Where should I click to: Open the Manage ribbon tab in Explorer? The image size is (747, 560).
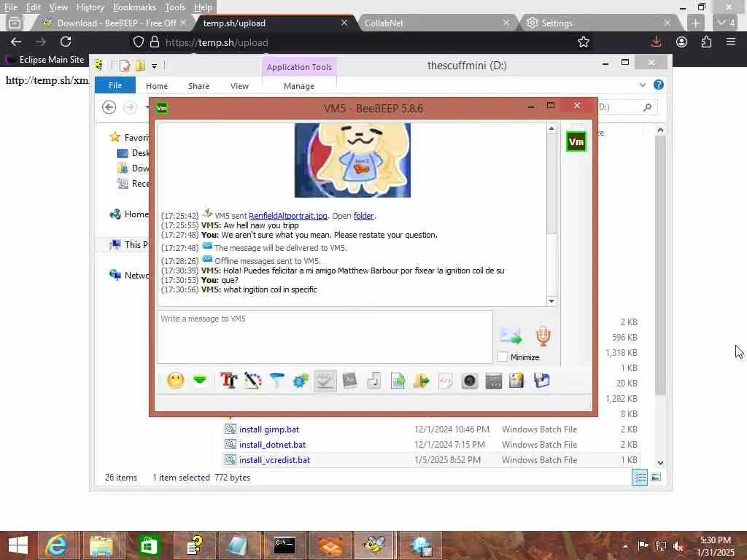pos(299,86)
